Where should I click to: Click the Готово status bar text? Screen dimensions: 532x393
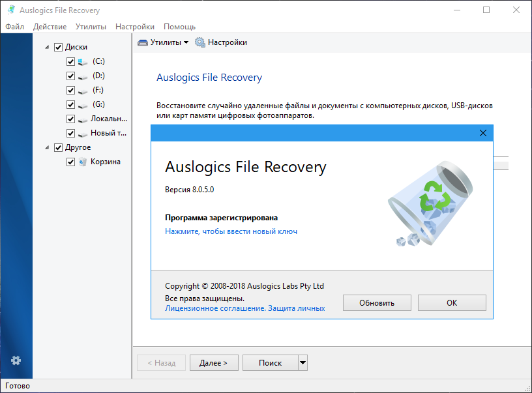pyautogui.click(x=18, y=386)
